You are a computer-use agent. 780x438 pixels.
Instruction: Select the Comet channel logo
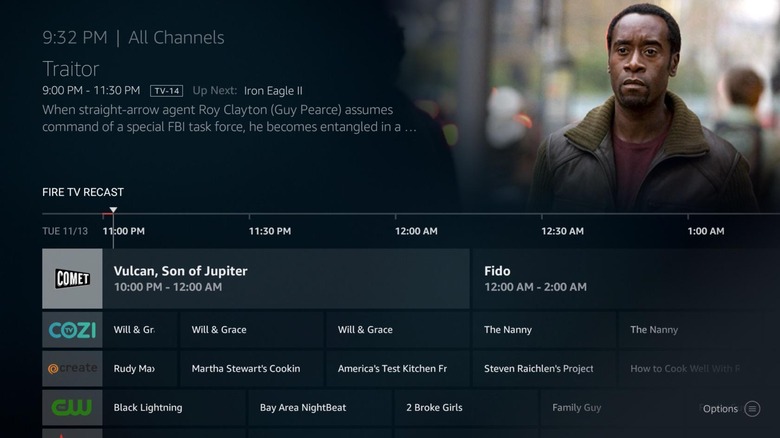(x=72, y=279)
